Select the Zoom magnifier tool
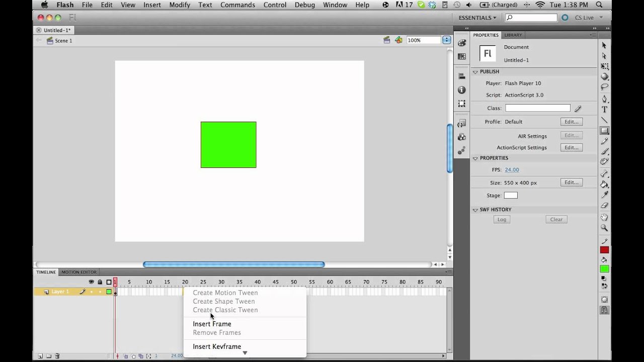Viewport: 644px width, 362px height. coord(604,228)
